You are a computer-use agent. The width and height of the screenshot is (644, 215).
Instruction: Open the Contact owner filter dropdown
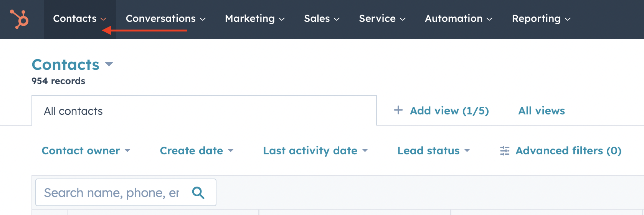pyautogui.click(x=86, y=151)
